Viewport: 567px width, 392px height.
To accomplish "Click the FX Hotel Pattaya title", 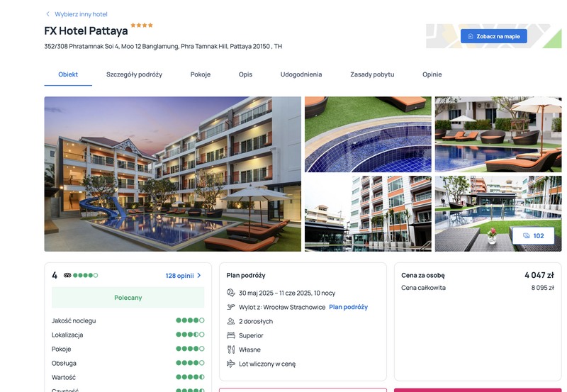I will 86,30.
